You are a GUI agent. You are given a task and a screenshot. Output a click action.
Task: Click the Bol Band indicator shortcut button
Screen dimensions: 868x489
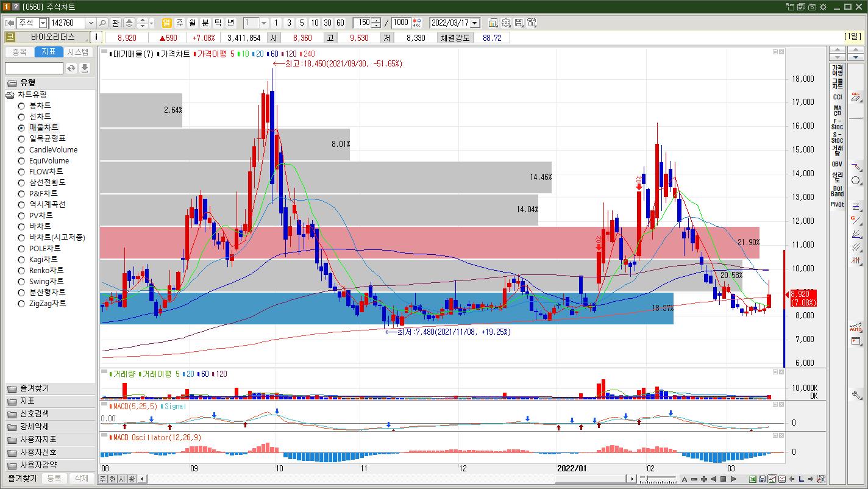point(838,191)
